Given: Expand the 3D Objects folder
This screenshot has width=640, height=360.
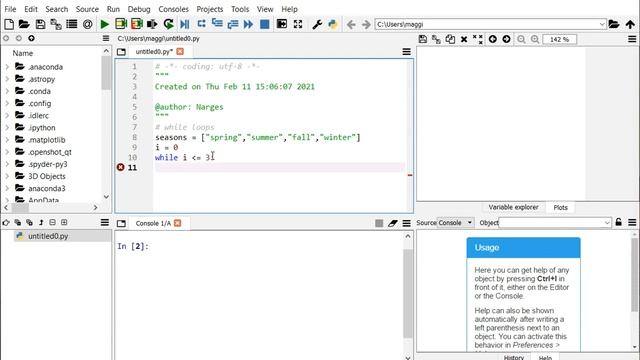Looking at the screenshot, I should [7, 176].
